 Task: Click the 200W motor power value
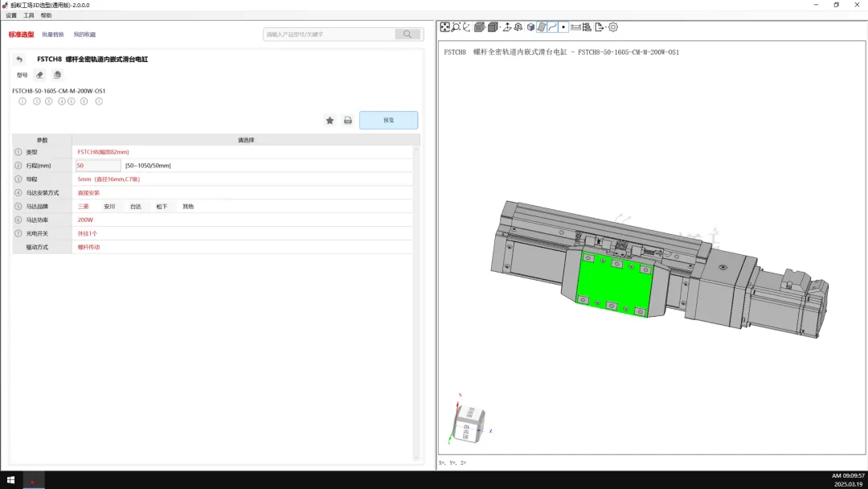85,220
